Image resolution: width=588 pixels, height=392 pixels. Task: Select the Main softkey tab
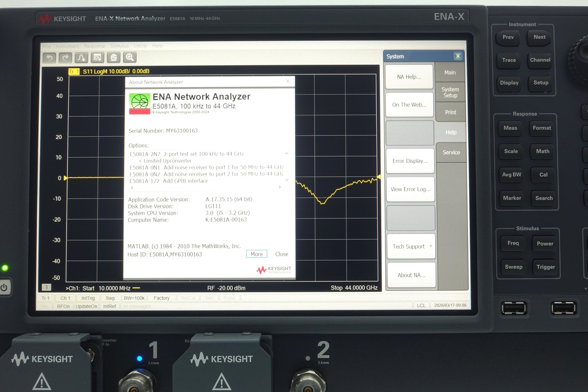click(450, 72)
